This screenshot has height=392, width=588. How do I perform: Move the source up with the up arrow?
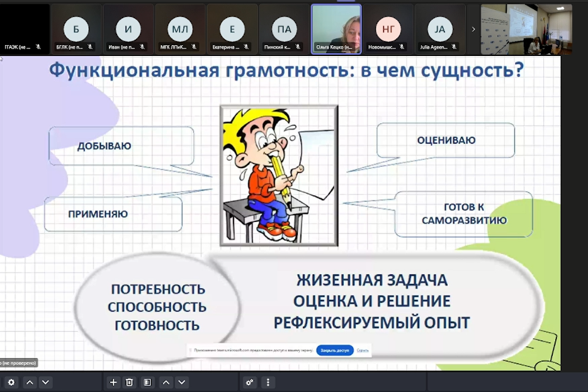165,382
